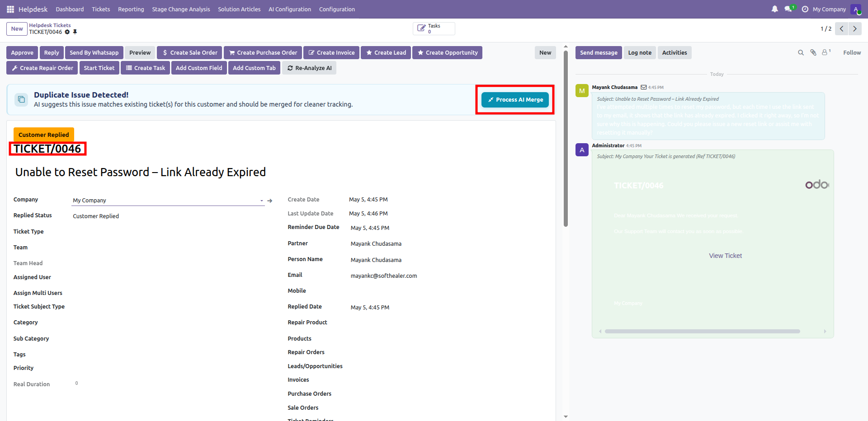Click Send message in chatter
The height and width of the screenshot is (421, 868).
click(599, 53)
